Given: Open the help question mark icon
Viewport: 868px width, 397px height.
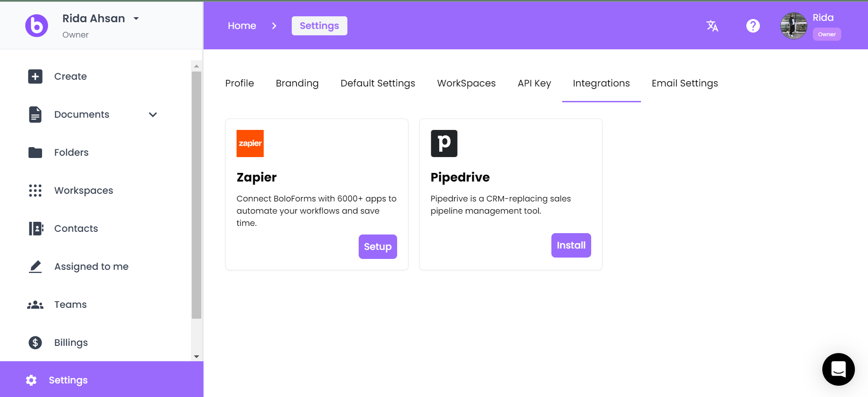Looking at the screenshot, I should 753,26.
